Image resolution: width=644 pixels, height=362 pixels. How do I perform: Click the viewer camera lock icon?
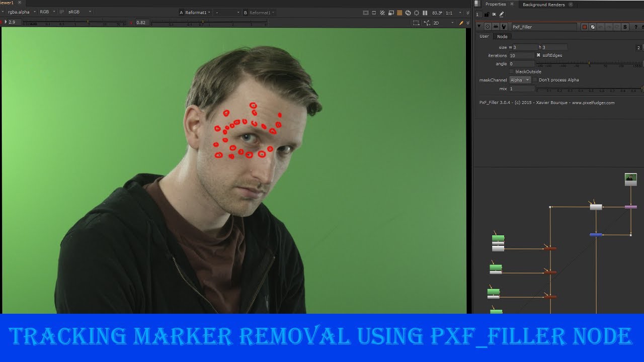point(427,23)
